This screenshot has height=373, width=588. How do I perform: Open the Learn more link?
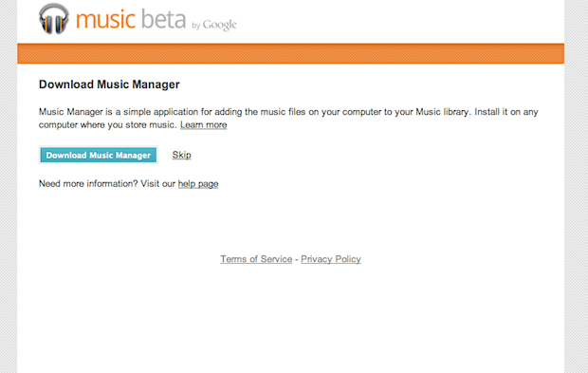pyautogui.click(x=204, y=125)
